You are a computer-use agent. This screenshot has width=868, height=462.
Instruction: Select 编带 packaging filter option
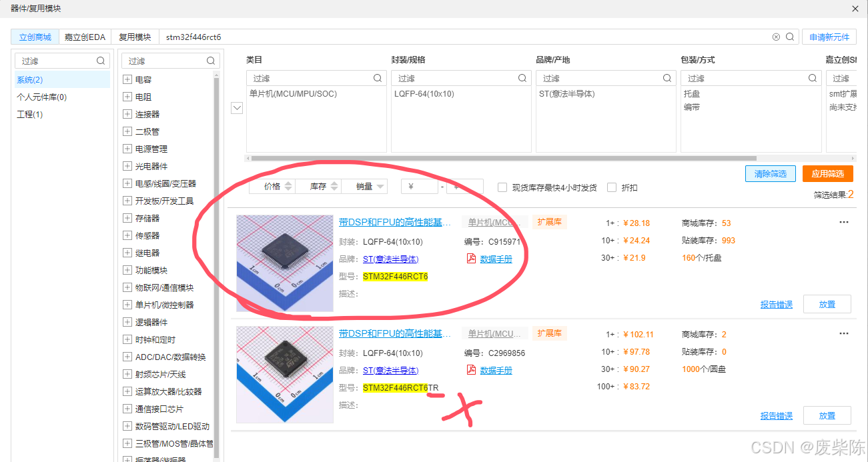click(x=692, y=107)
